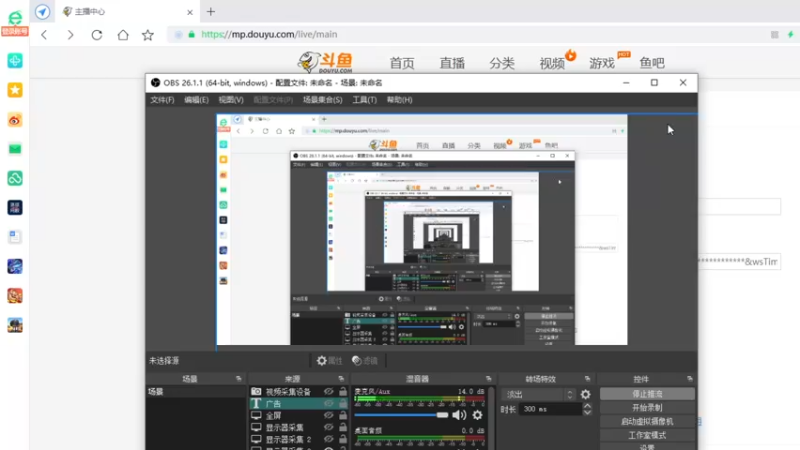Click the browser back arrow
Viewport: 800px width, 450px height.
[44, 35]
